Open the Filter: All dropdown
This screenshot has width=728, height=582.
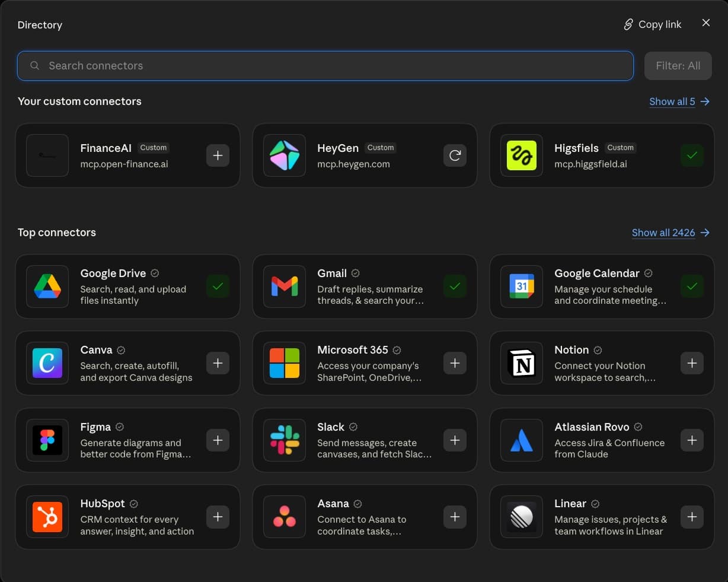[x=678, y=66]
